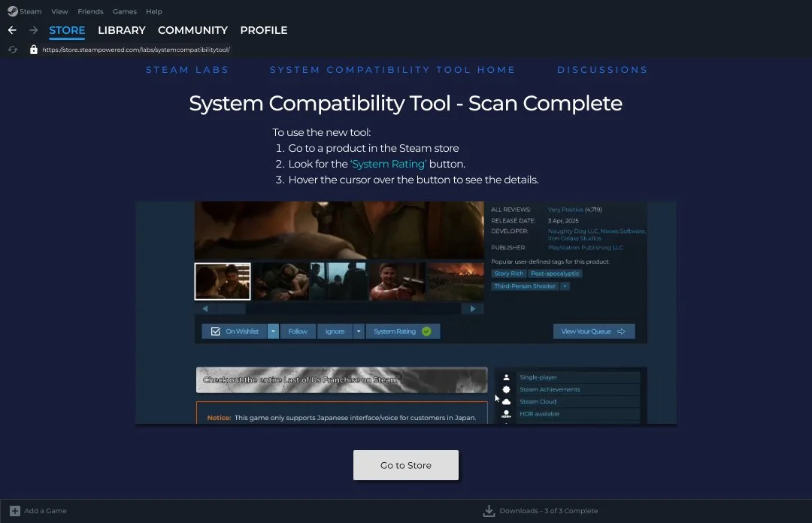Open Downloads - 3 of 3 Complete
Viewport: 812px width, 523px height.
[x=548, y=511]
